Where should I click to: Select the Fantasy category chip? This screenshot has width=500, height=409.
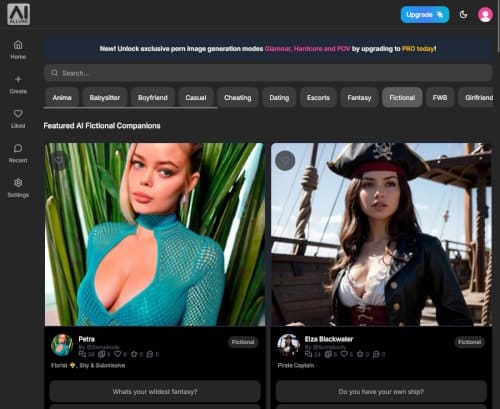359,98
